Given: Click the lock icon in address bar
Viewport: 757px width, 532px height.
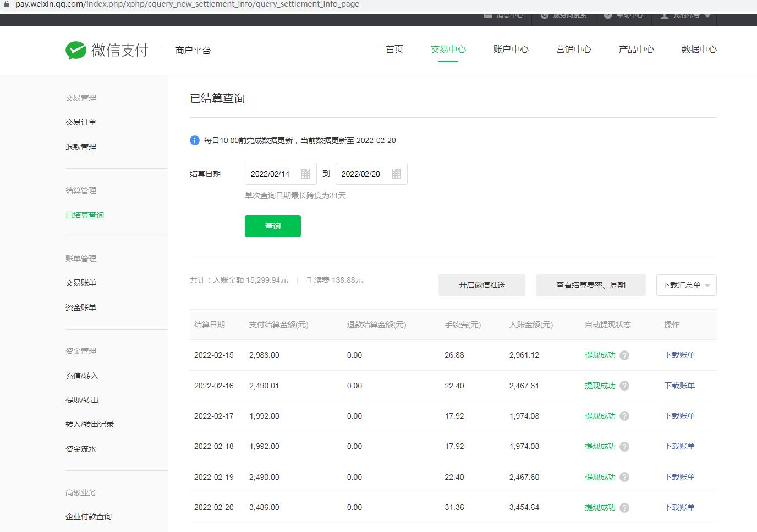Looking at the screenshot, I should (7, 4).
